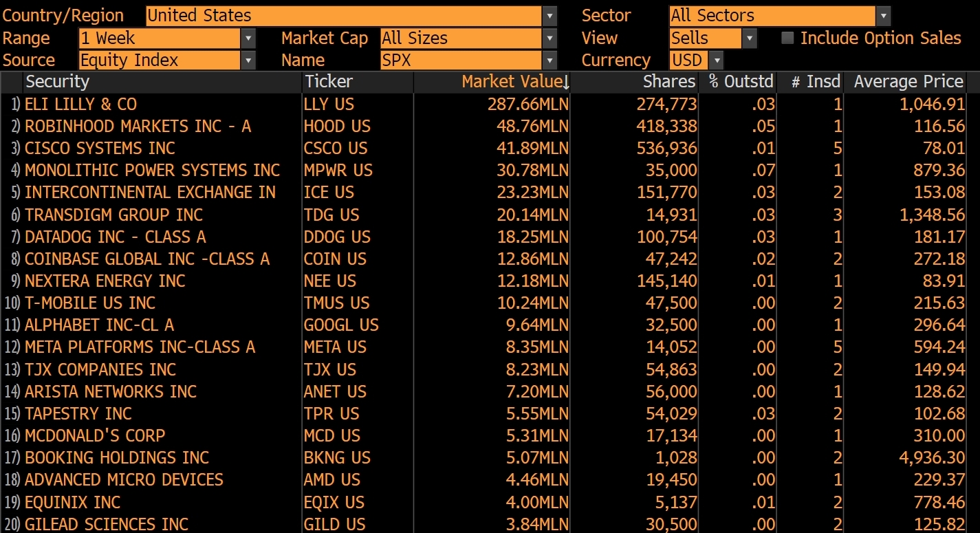This screenshot has height=533, width=980.
Task: Sort by the Shares column header
Action: click(x=668, y=82)
